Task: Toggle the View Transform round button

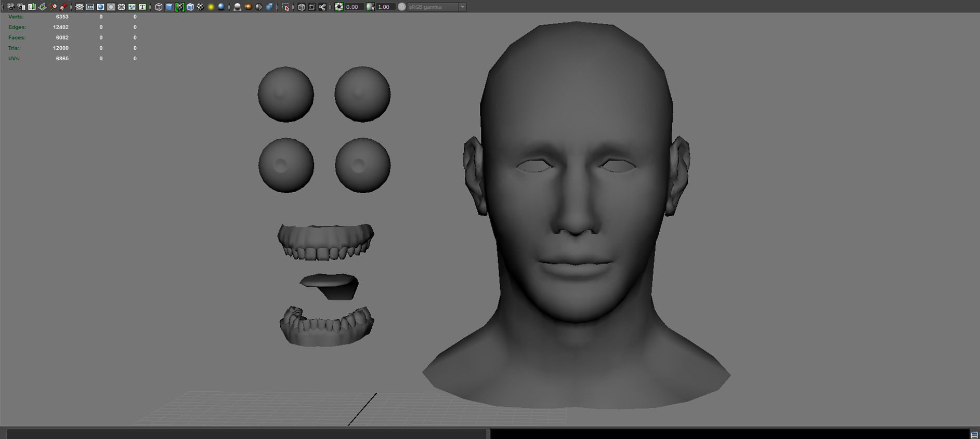Action: click(402, 7)
